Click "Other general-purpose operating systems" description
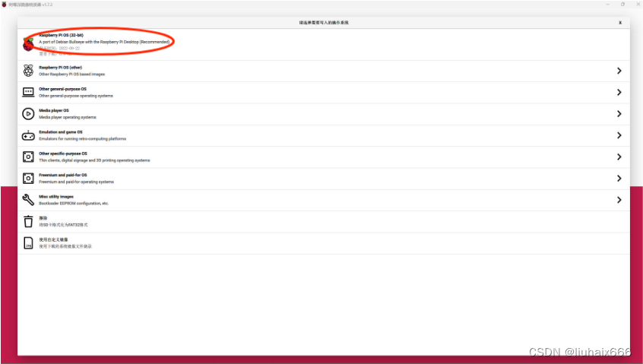 (76, 96)
